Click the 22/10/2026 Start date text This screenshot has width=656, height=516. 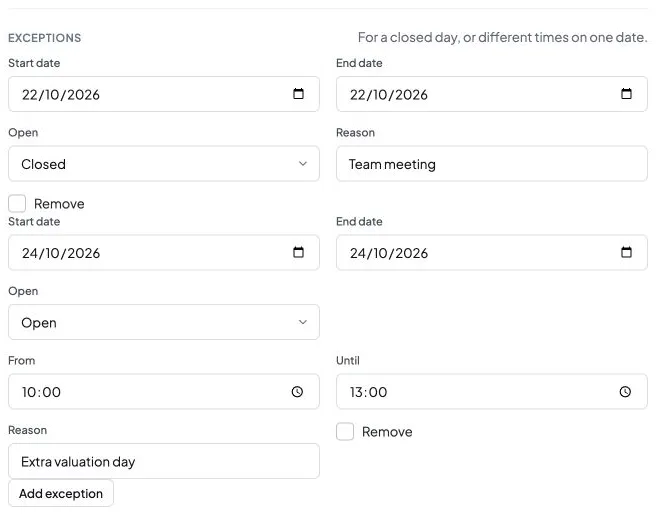[x=61, y=95]
